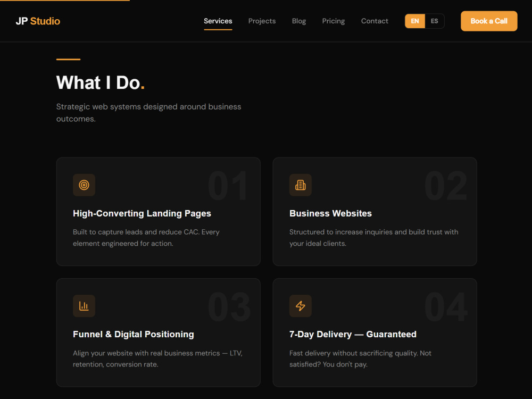Screen dimensions: 532x399
Task: Click the "Align your website" description text
Action: (x=158, y=359)
